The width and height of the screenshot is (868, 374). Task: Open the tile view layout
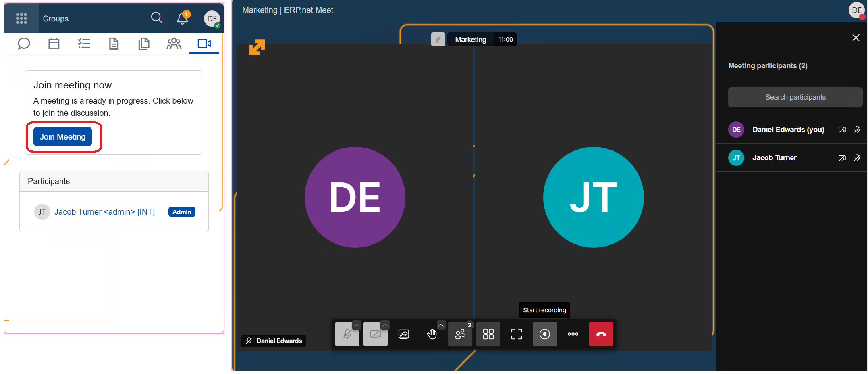tap(488, 334)
